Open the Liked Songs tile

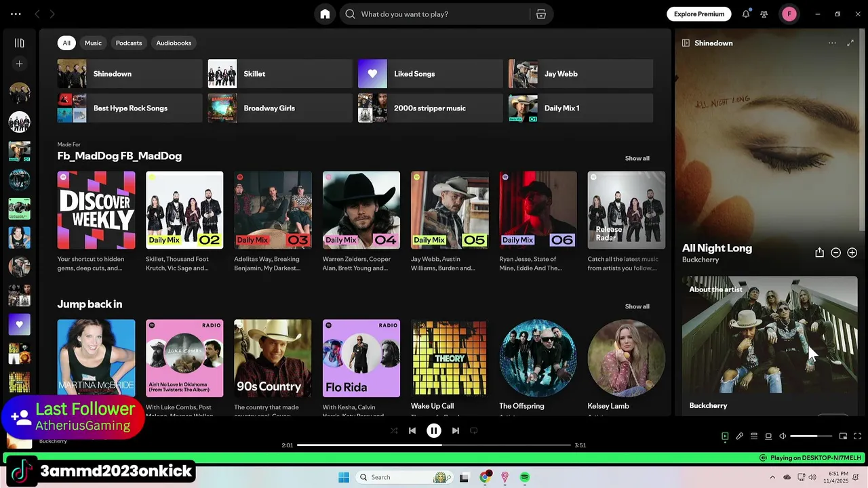[431, 74]
